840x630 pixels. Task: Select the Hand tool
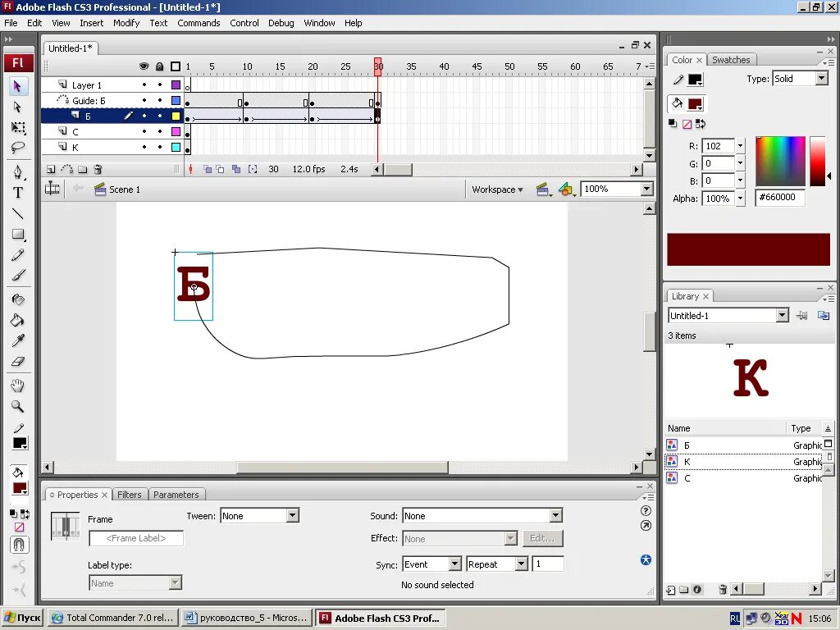click(x=18, y=386)
